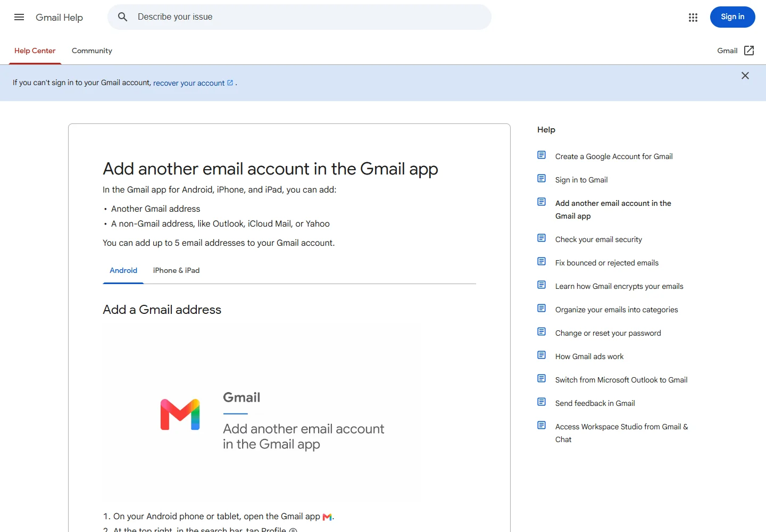Switch to the Community tab
The image size is (766, 532).
tap(92, 51)
